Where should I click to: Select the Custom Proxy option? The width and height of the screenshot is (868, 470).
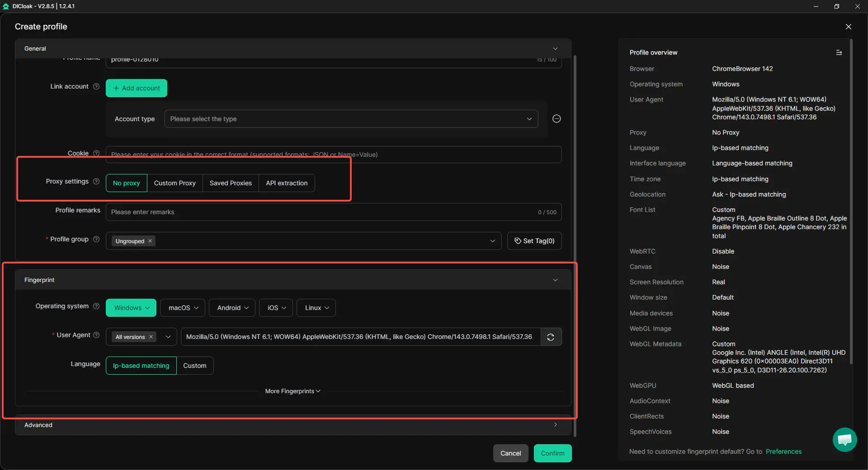175,183
